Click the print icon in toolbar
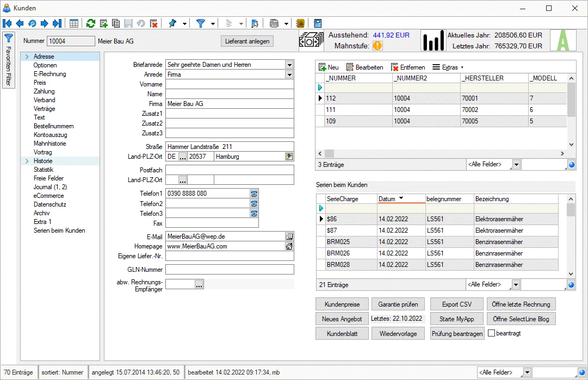The image size is (588, 380). (x=274, y=23)
